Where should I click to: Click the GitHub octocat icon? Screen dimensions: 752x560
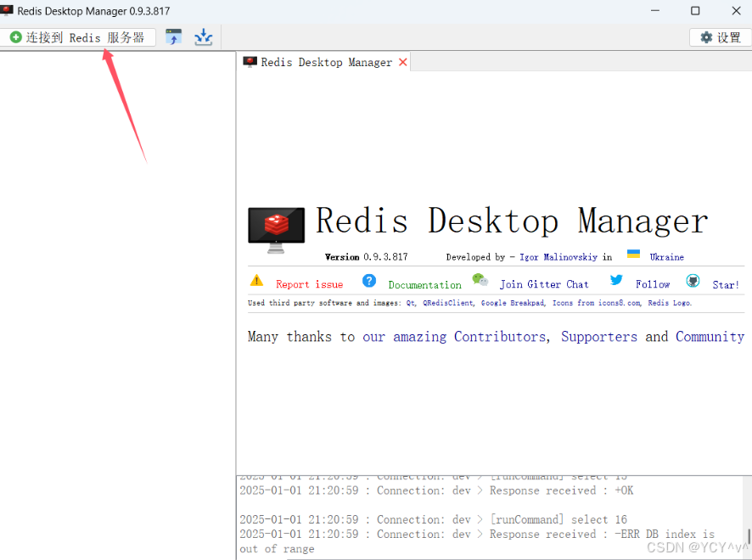click(693, 281)
